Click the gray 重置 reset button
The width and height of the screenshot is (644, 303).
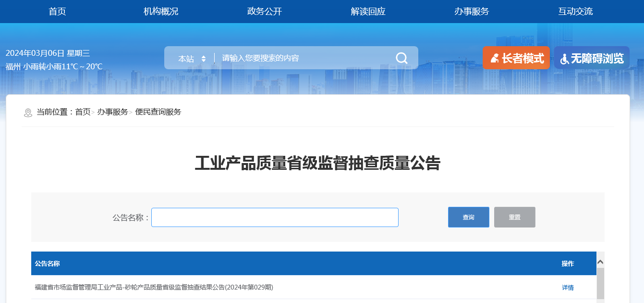tap(515, 217)
